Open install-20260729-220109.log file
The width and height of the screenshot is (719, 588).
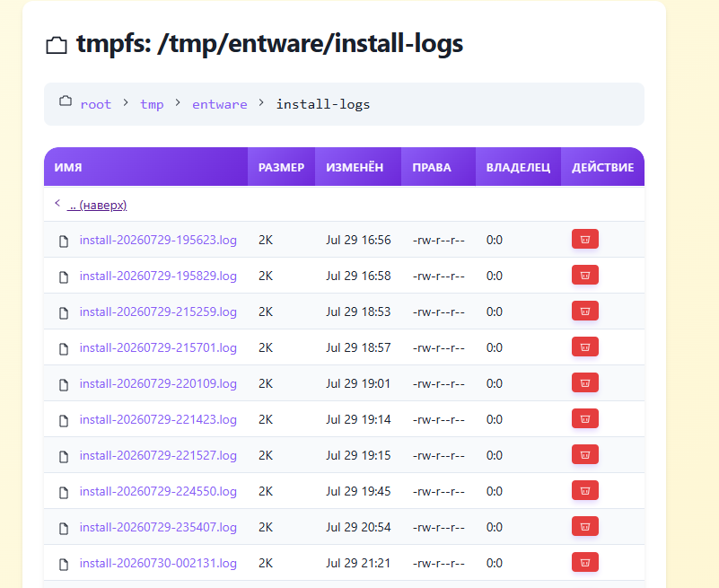[158, 383]
